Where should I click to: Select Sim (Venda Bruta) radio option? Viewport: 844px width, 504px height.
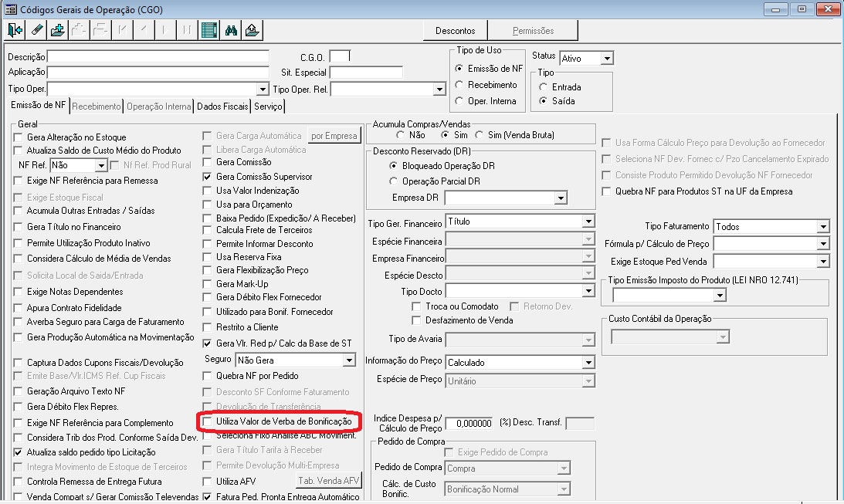coord(479,135)
